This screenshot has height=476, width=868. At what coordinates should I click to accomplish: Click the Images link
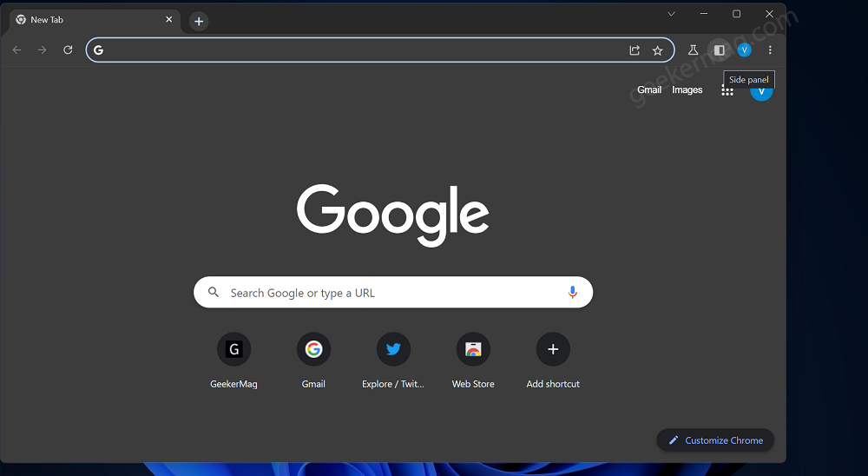[687, 89]
